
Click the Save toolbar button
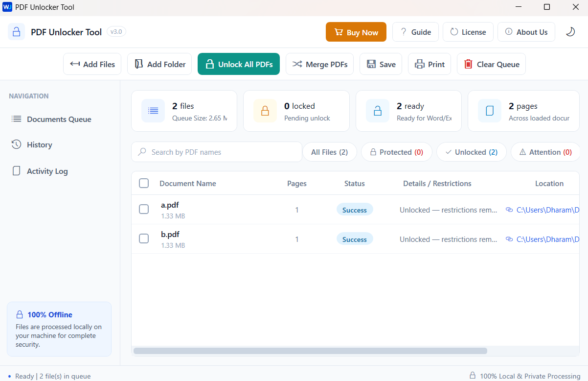pos(381,64)
